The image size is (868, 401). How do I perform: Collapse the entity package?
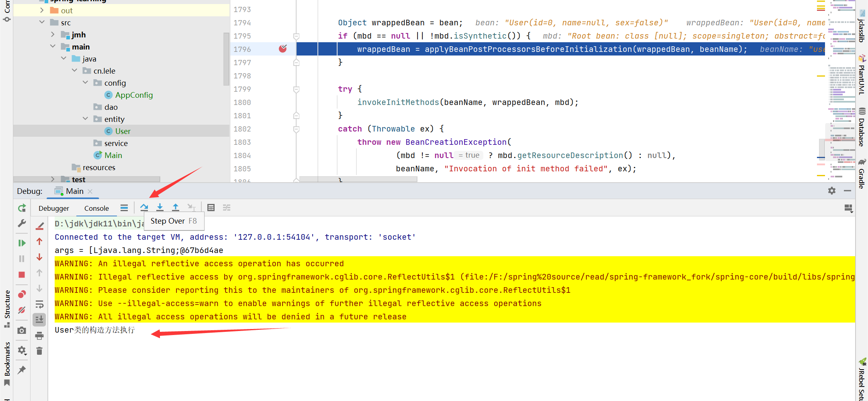(85, 119)
